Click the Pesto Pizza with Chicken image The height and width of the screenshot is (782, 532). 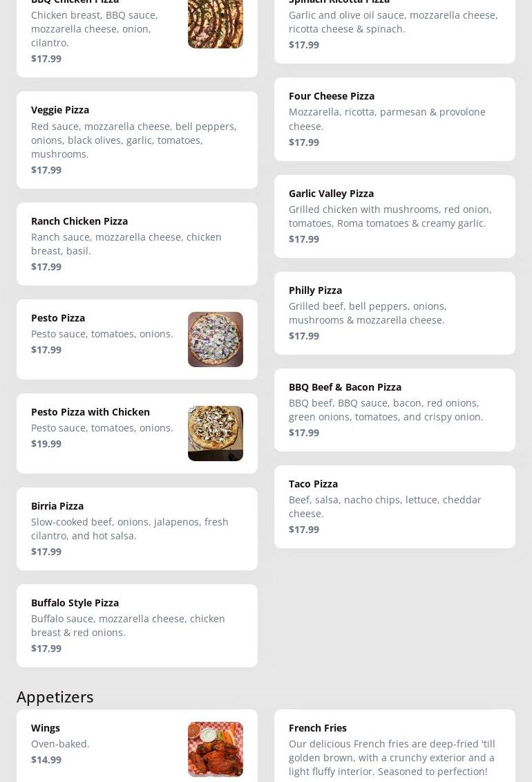coord(215,434)
